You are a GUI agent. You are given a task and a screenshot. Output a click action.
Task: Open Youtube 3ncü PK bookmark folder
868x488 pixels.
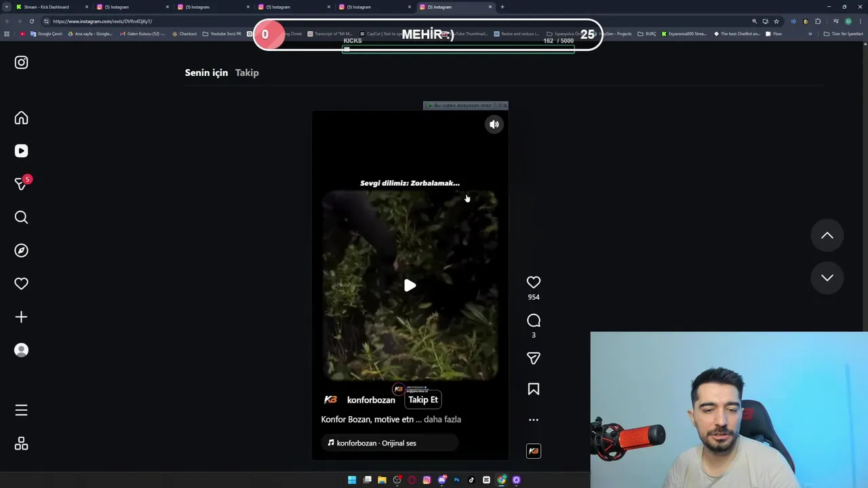coord(222,34)
